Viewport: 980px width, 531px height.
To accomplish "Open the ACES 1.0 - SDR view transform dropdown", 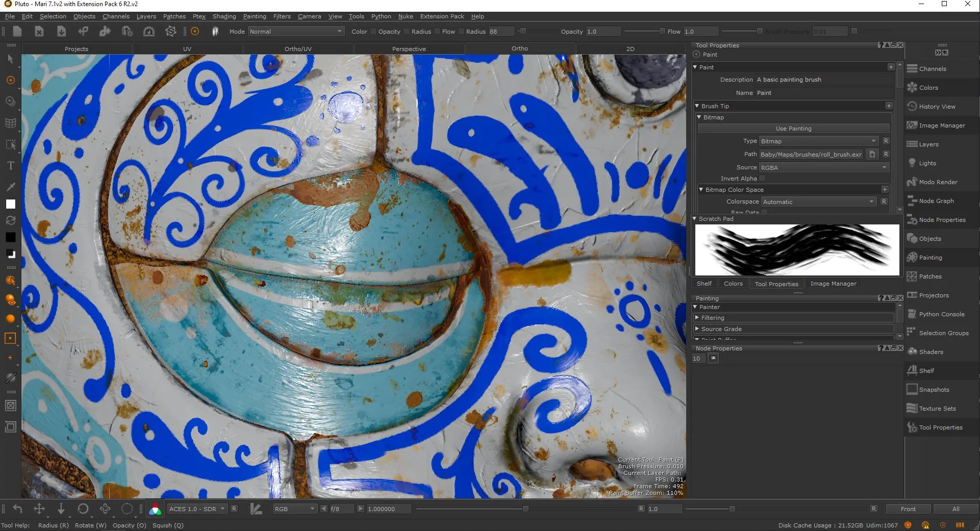I will [x=197, y=509].
